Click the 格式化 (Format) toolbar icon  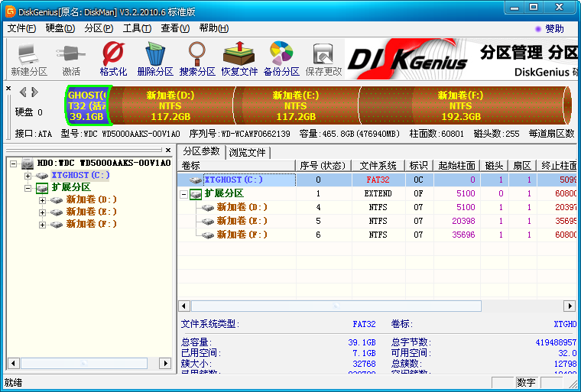click(113, 59)
